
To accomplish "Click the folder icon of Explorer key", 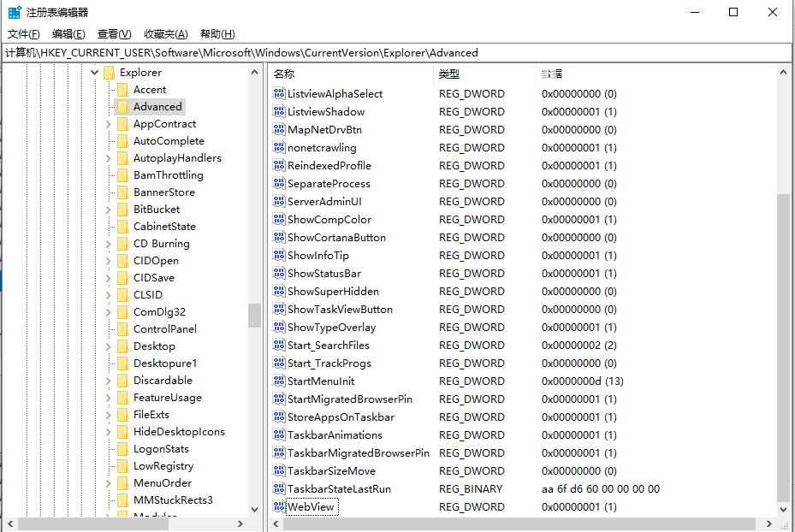I will 109,73.
